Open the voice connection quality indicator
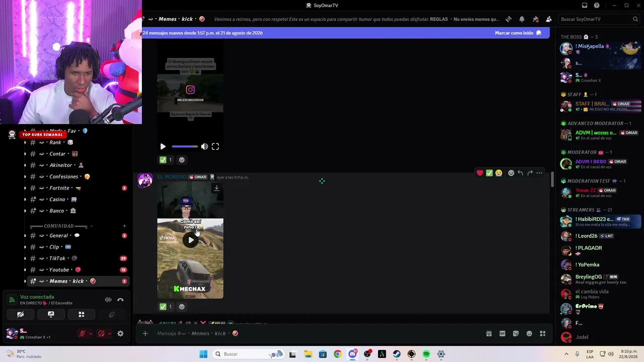This screenshot has width=644, height=362. pyautogui.click(x=12, y=300)
